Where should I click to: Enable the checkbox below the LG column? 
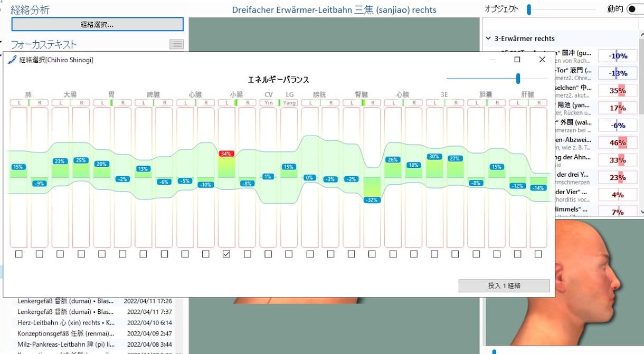tap(289, 254)
